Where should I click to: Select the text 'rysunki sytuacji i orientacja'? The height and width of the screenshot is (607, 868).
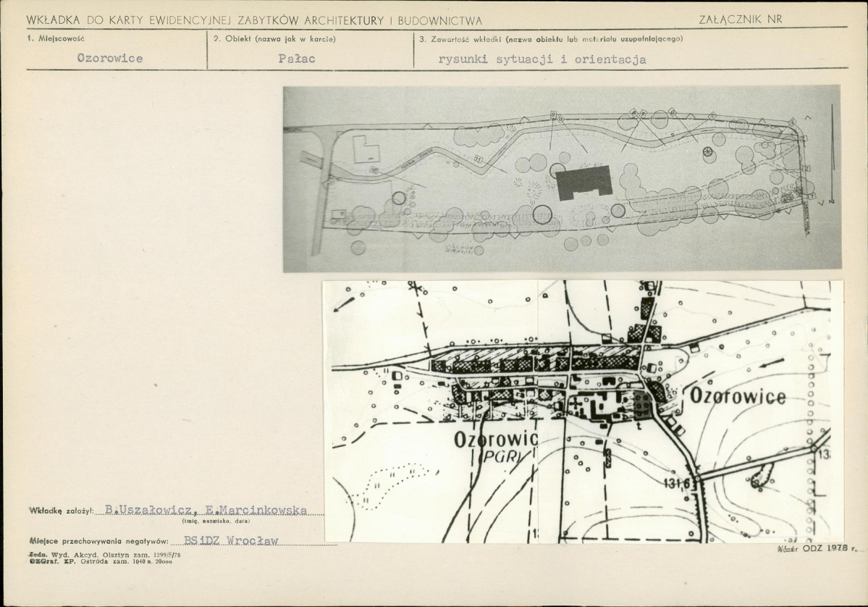[x=542, y=59]
